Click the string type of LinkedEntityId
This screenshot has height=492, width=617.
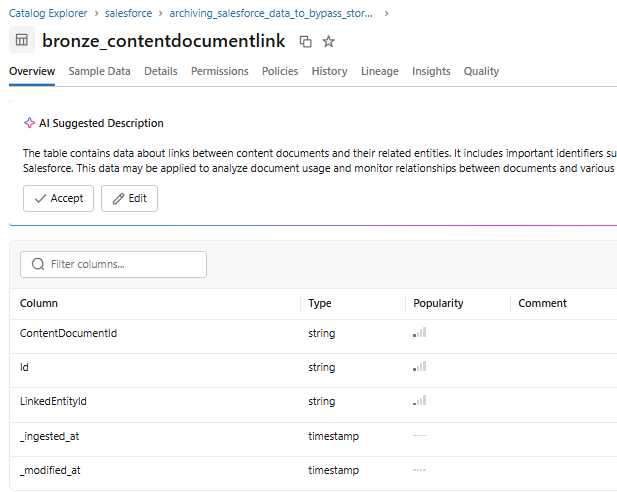321,401
